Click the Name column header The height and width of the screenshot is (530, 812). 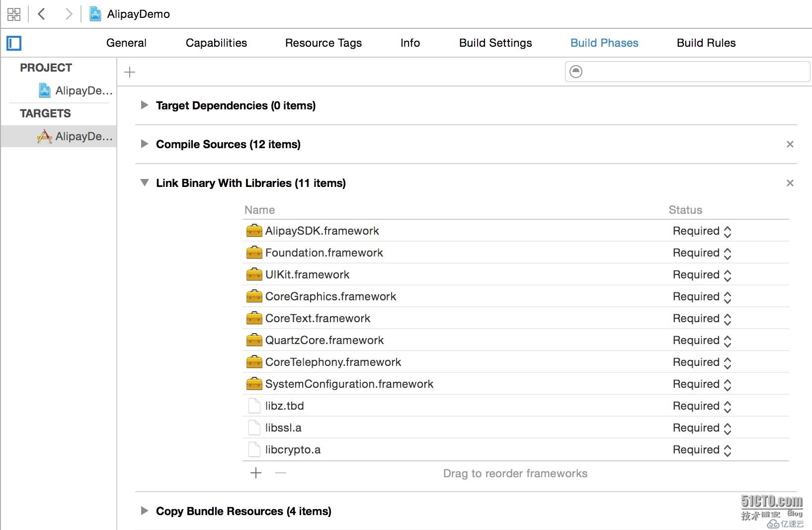259,210
